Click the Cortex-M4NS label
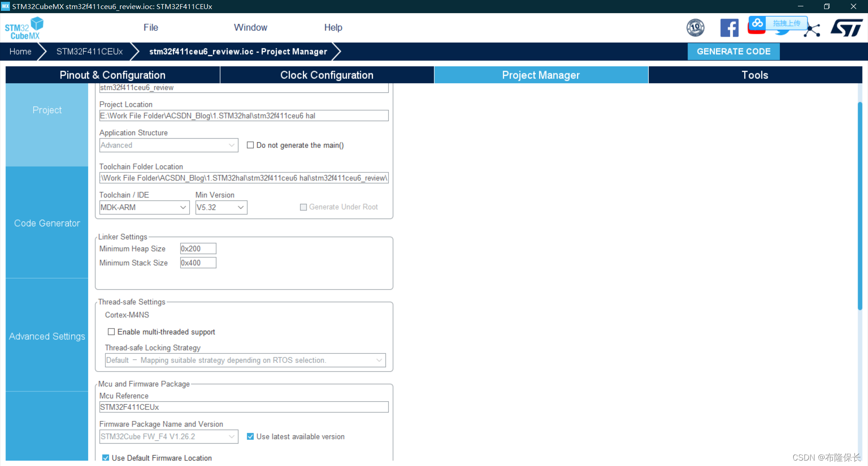The height and width of the screenshot is (466, 868). coord(127,315)
